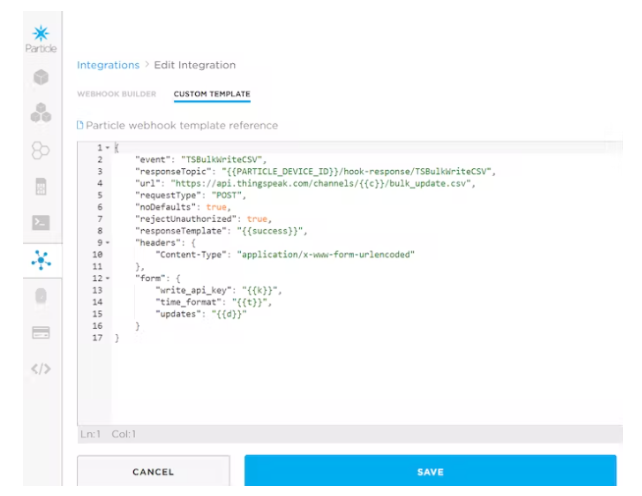This screenshot has width=642, height=496.
Task: Open the Billing credit card icon
Action: (41, 332)
